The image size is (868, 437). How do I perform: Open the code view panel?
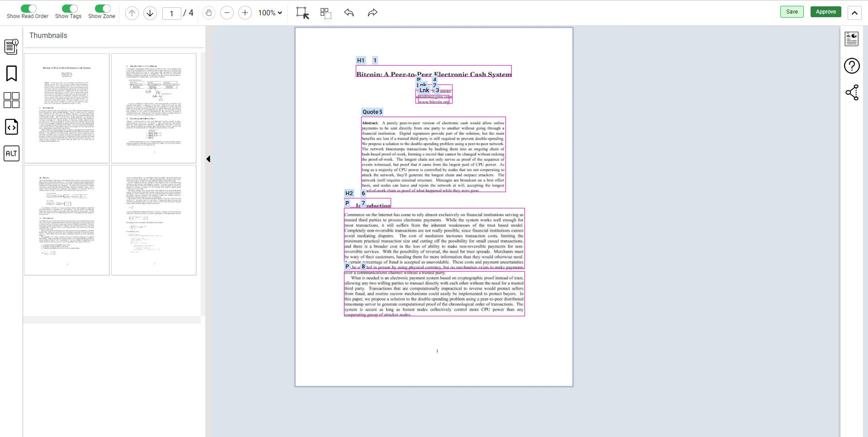pyautogui.click(x=11, y=127)
